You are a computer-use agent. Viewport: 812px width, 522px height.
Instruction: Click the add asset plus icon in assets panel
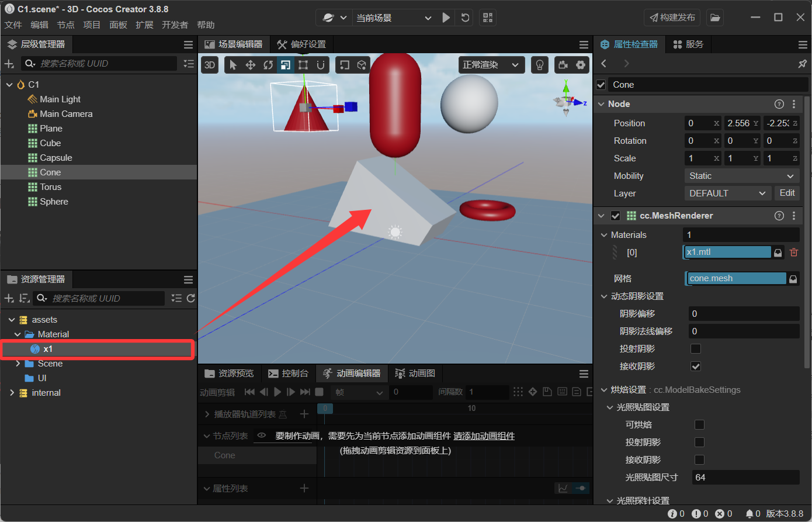click(9, 299)
